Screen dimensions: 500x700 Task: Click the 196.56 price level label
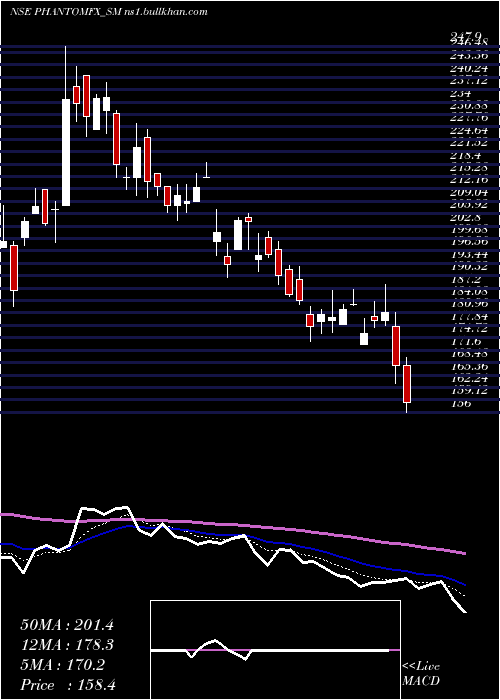[469, 243]
